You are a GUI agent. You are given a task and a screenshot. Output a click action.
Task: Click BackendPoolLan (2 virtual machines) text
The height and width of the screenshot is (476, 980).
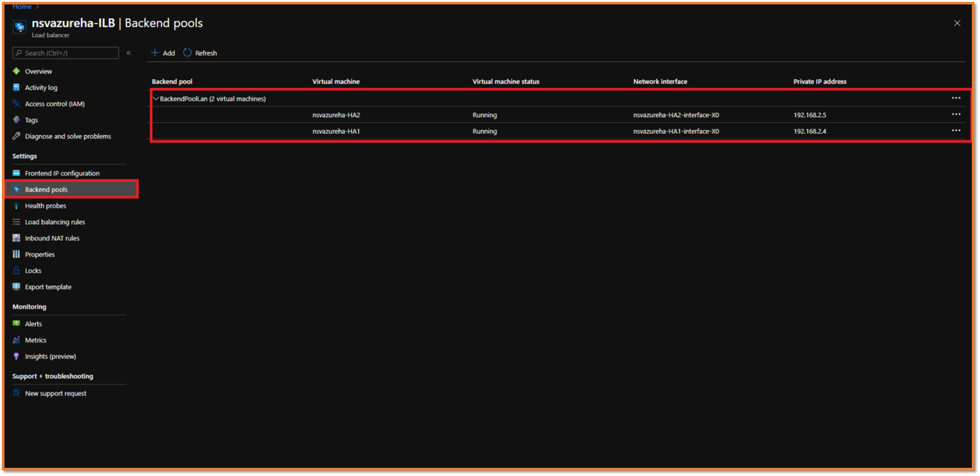pos(213,98)
